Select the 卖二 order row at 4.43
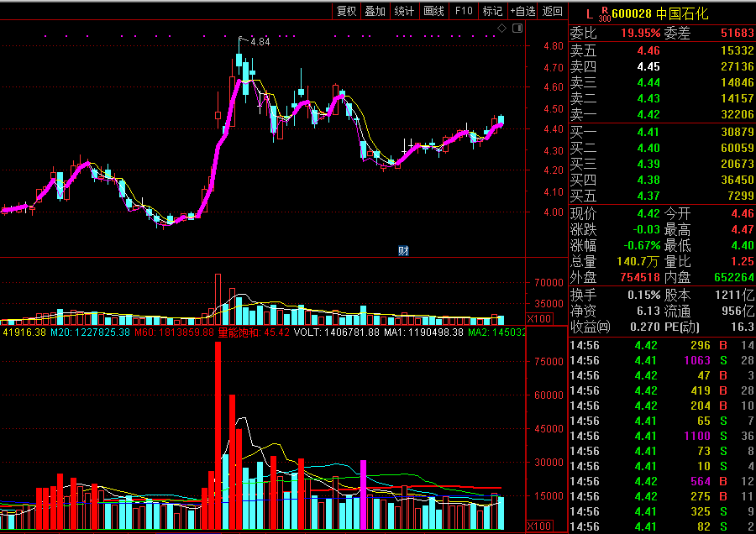This screenshot has width=756, height=534. (x=662, y=98)
